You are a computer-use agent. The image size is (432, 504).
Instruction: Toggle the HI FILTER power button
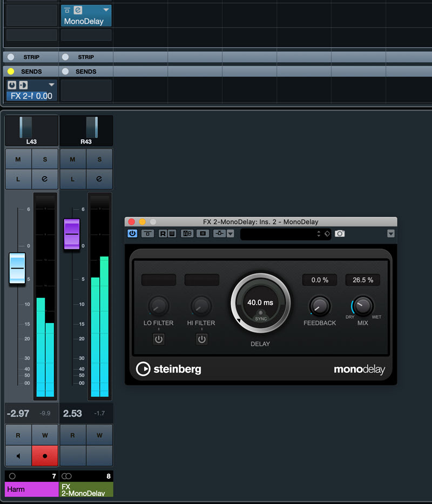[x=201, y=339]
